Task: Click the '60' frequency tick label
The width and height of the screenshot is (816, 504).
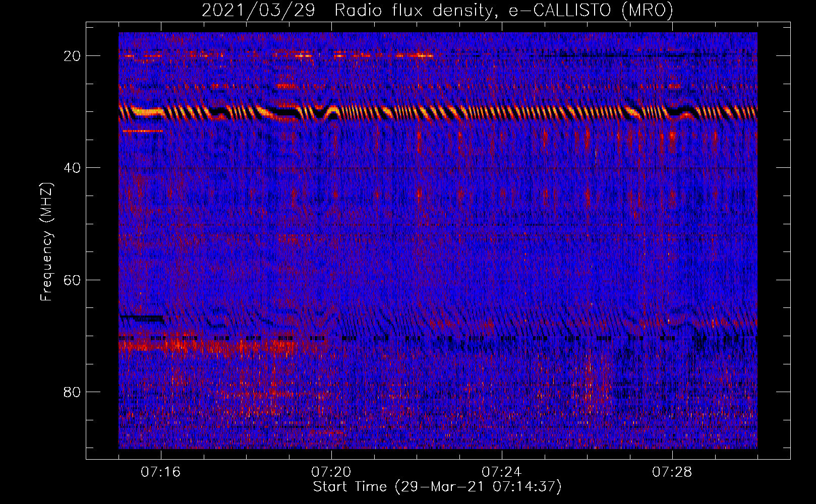Action: point(73,280)
